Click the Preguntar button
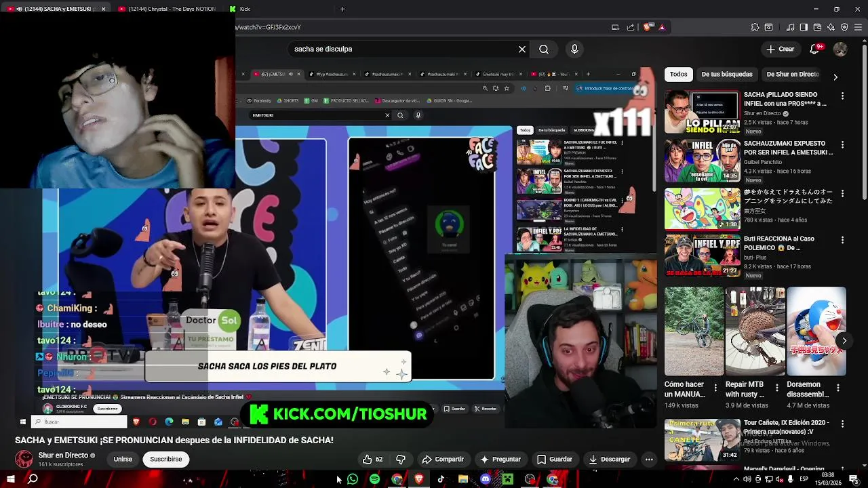Viewport: 868px width, 488px height. [500, 460]
